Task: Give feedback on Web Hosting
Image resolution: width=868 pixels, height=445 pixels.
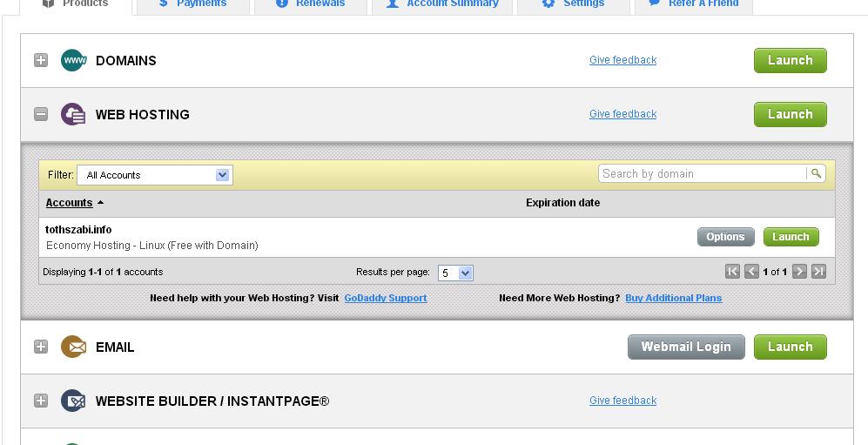Action: click(x=622, y=114)
